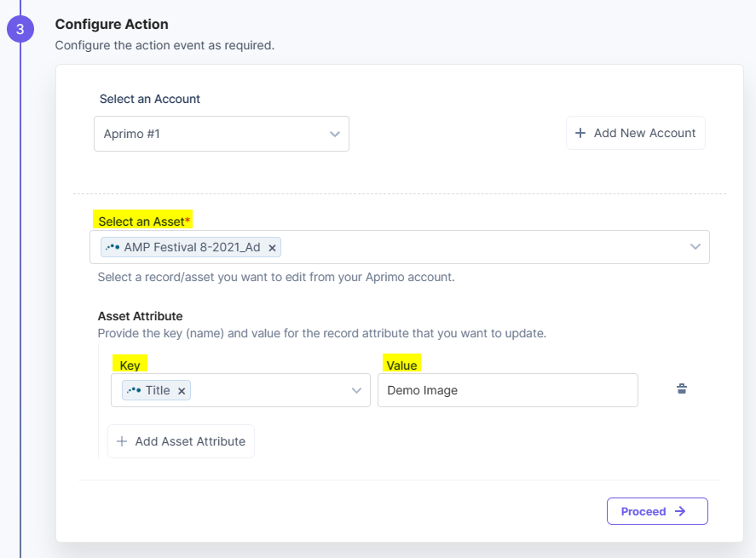Click 'Configure the action event as required.' text
Image resolution: width=756 pixels, height=558 pixels.
(x=165, y=45)
